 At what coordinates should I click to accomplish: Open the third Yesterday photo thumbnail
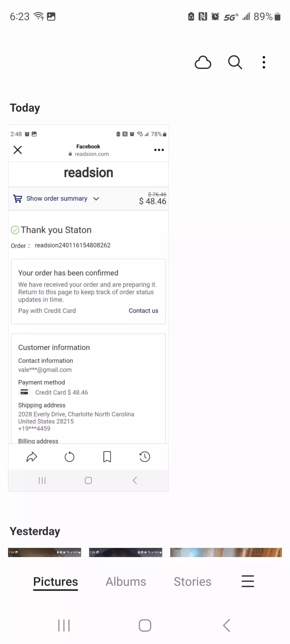(226, 552)
